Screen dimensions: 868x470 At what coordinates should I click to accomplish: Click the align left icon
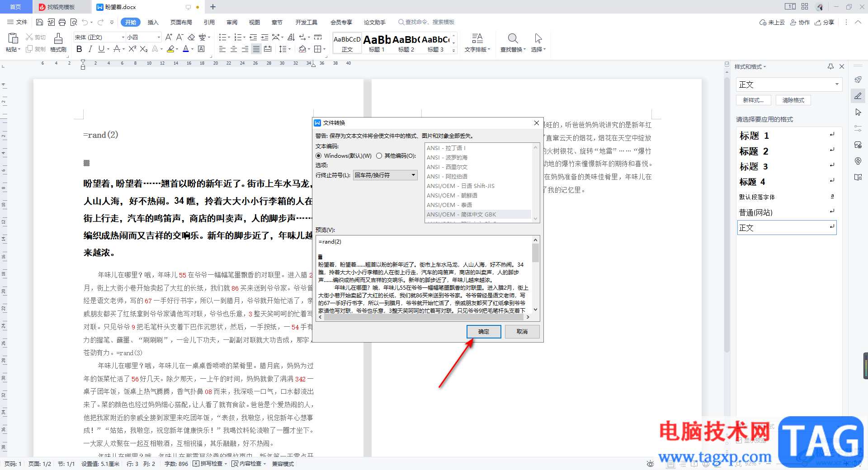click(x=222, y=49)
